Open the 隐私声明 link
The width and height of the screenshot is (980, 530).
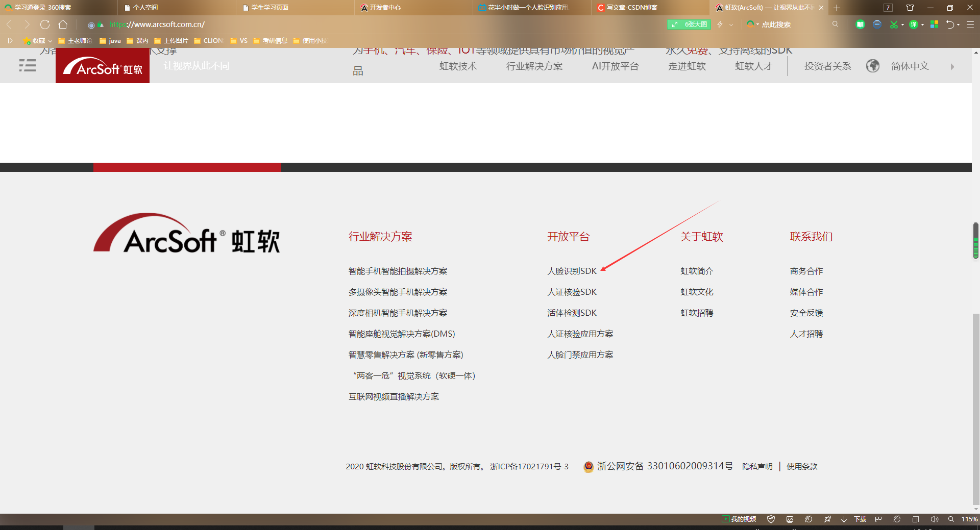757,466
